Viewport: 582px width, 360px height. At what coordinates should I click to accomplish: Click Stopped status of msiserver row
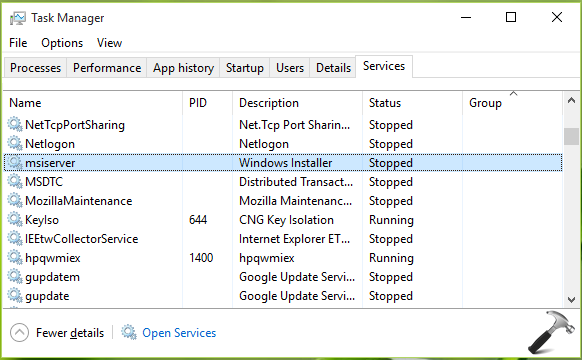tap(391, 163)
